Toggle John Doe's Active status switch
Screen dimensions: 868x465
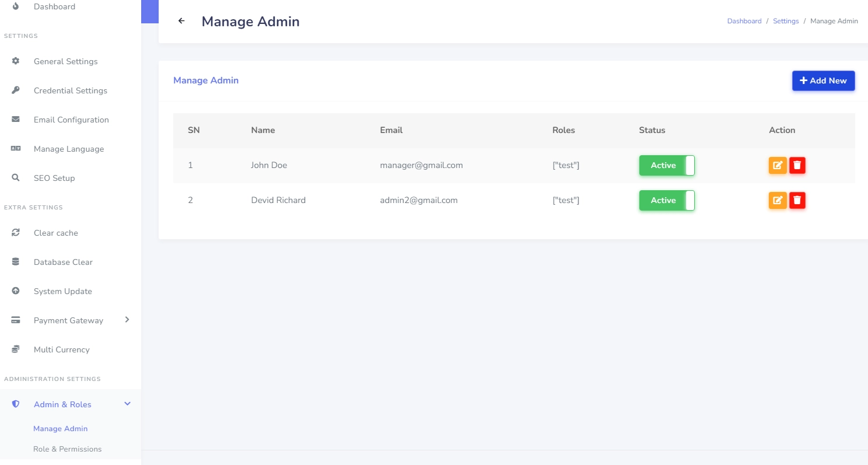[667, 166]
